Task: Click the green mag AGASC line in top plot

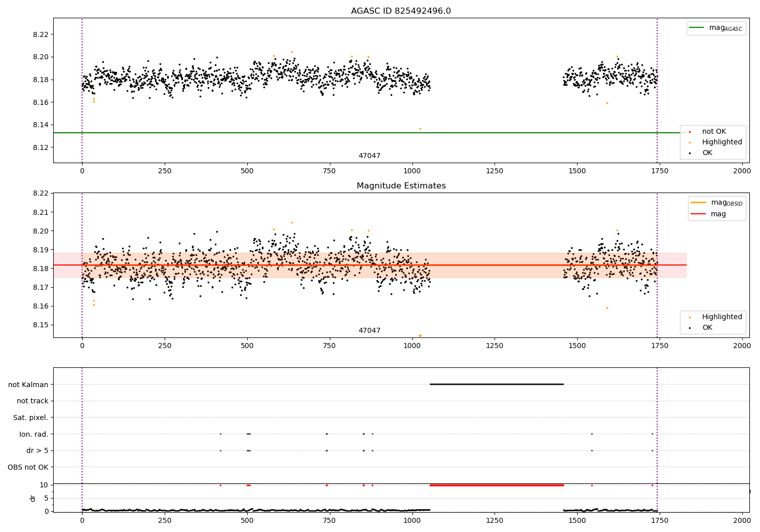Action: pos(370,133)
